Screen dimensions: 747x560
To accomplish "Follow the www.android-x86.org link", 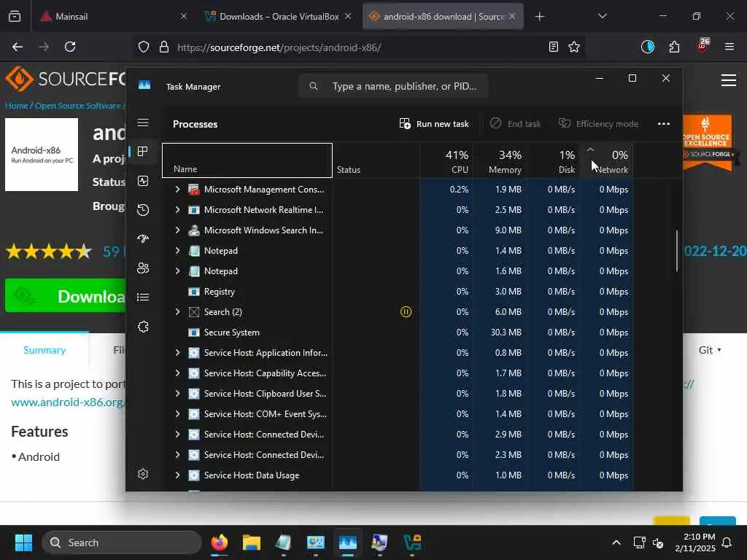I will pyautogui.click(x=68, y=402).
